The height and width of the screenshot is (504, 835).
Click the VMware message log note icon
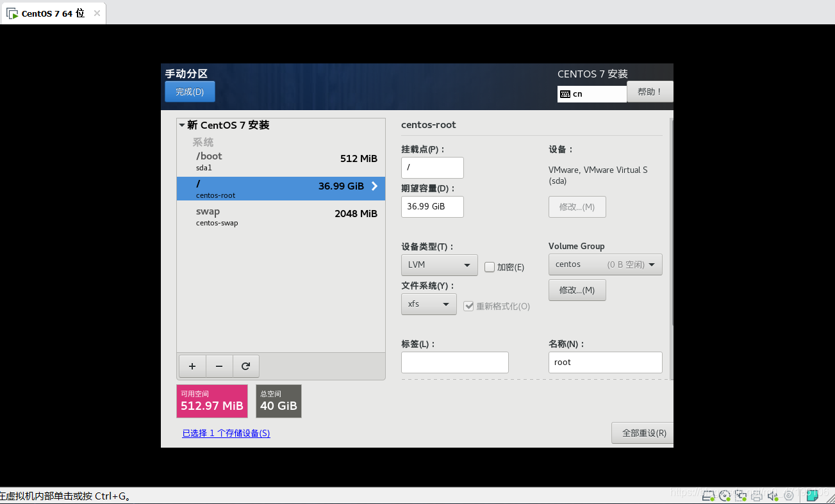813,495
